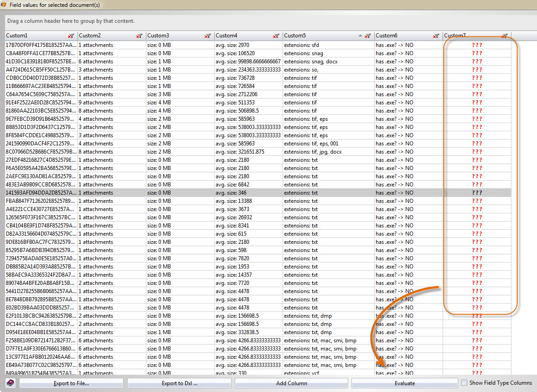Click the filter icon in Custom2 header
537x392 pixels.
point(139,36)
